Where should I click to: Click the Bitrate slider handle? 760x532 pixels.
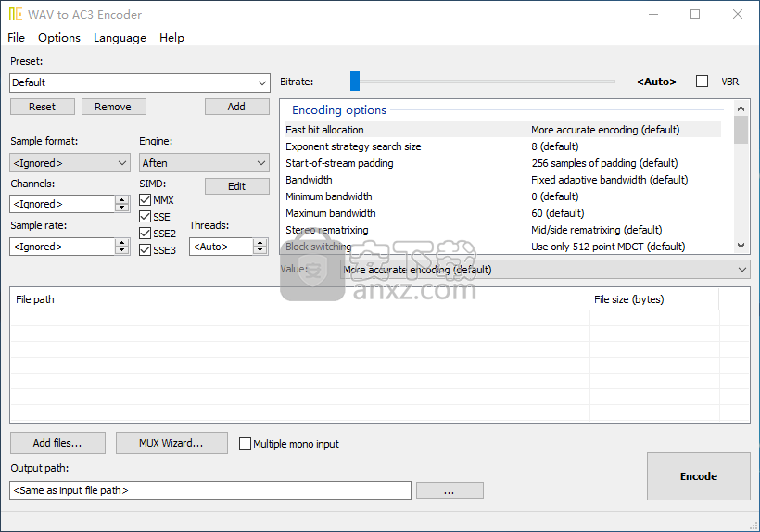355,82
